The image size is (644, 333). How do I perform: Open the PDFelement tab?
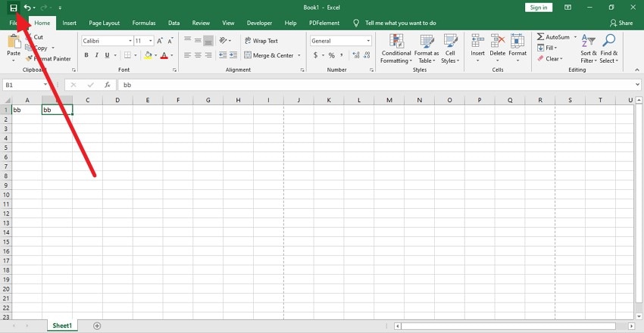pyautogui.click(x=324, y=23)
